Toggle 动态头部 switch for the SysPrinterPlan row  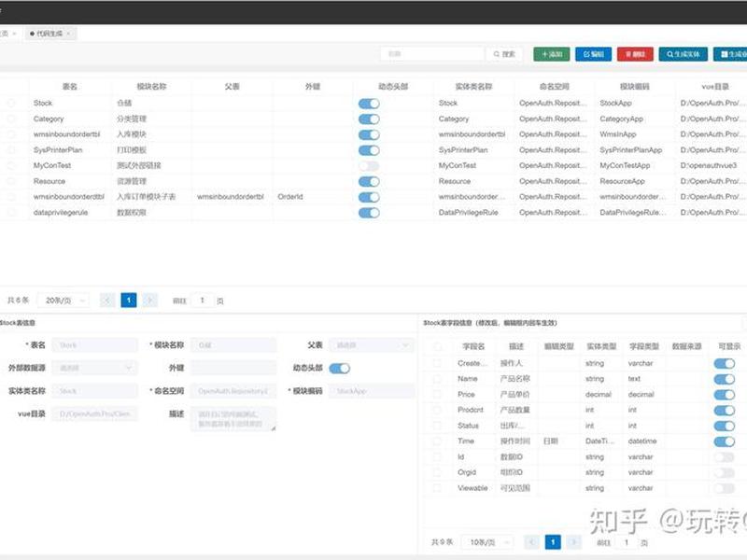pos(369,150)
